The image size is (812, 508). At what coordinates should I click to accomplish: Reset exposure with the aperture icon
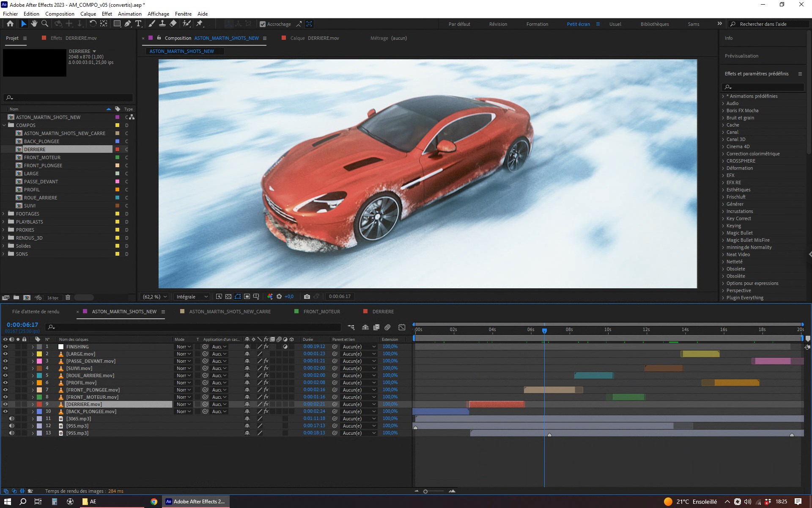tap(279, 296)
